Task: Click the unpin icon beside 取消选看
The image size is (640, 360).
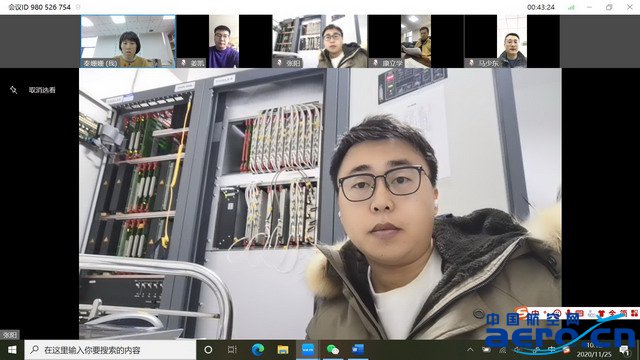Action: coord(13,90)
